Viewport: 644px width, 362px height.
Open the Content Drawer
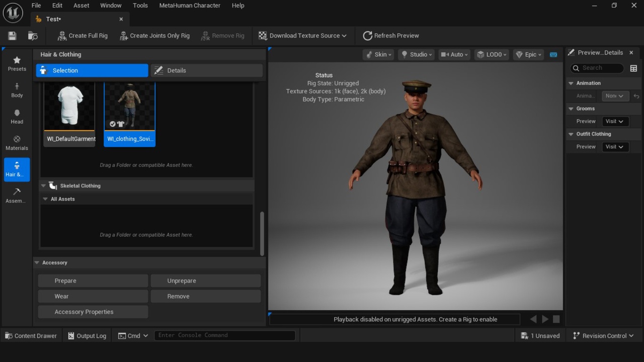click(x=31, y=336)
